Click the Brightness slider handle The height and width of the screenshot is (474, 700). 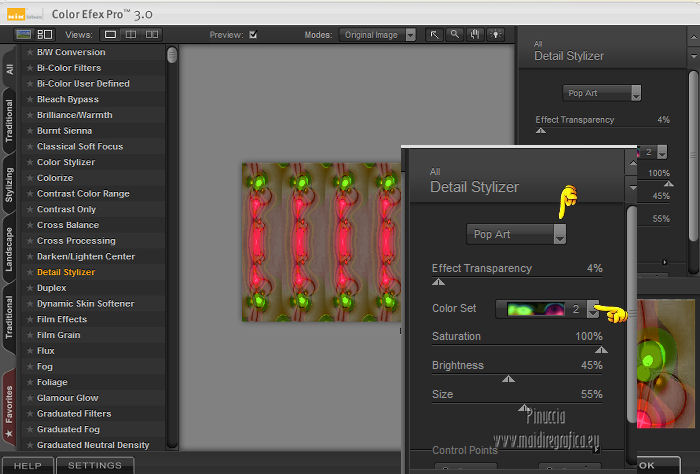tap(508, 379)
